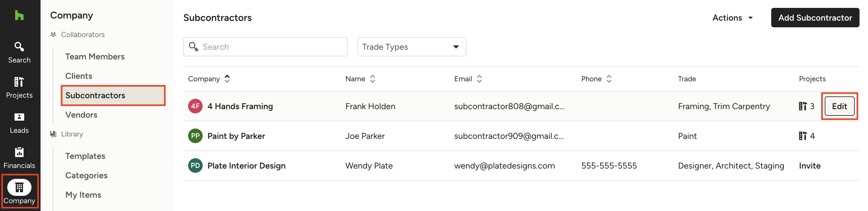868x211 pixels.
Task: Select the Company building icon
Action: click(19, 187)
